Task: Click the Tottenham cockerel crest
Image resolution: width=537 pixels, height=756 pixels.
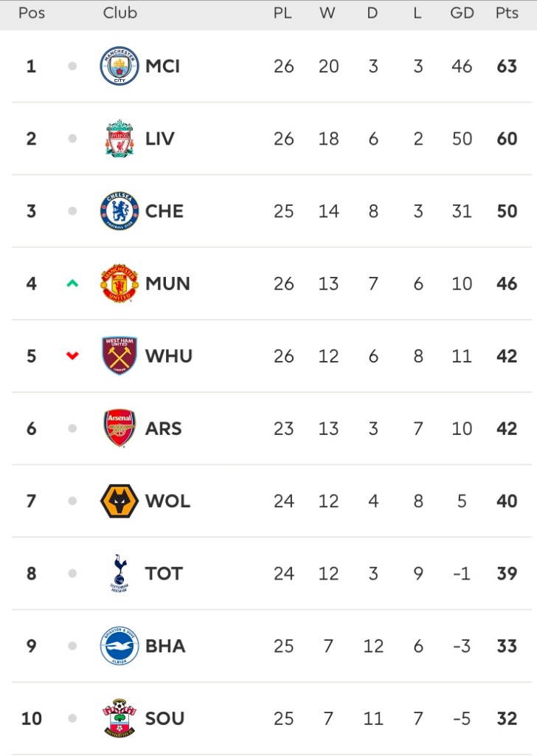Action: [x=119, y=574]
